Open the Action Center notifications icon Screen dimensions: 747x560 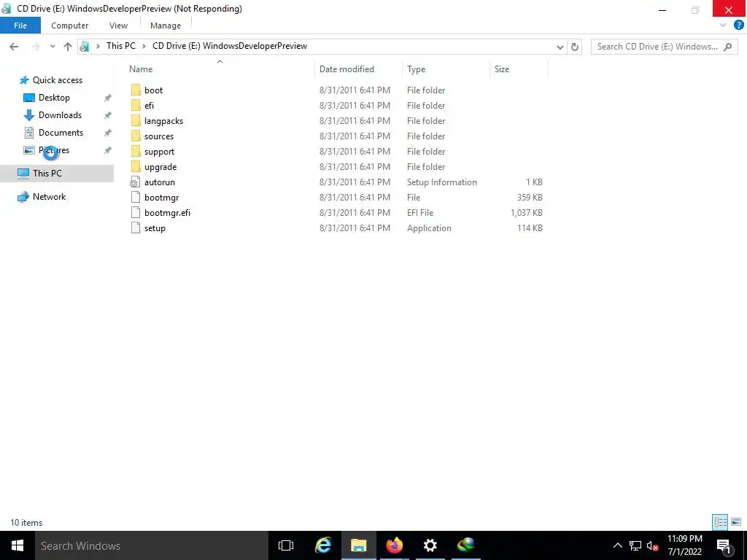coord(723,545)
